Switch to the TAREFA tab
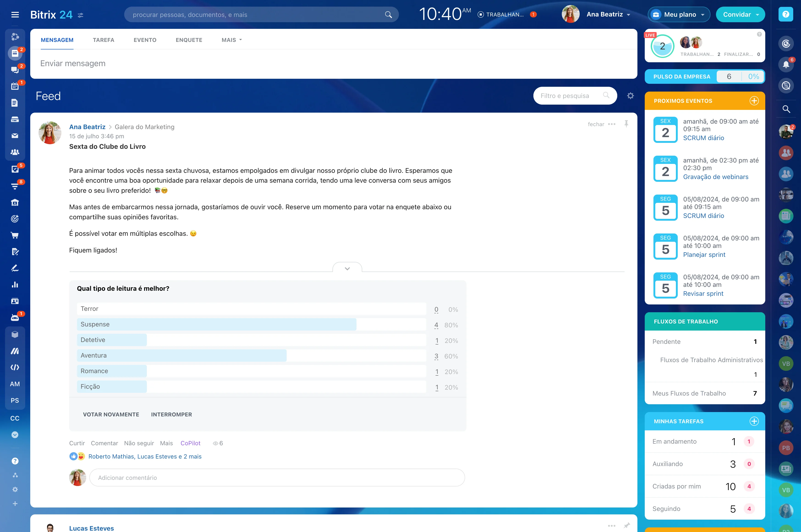 pos(104,40)
